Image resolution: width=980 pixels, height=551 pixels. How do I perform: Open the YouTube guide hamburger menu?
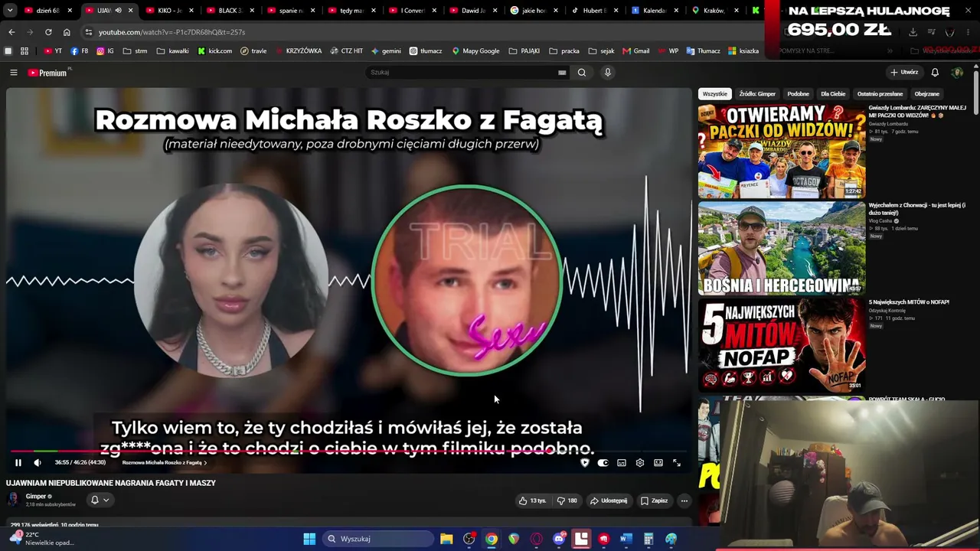[x=13, y=73]
